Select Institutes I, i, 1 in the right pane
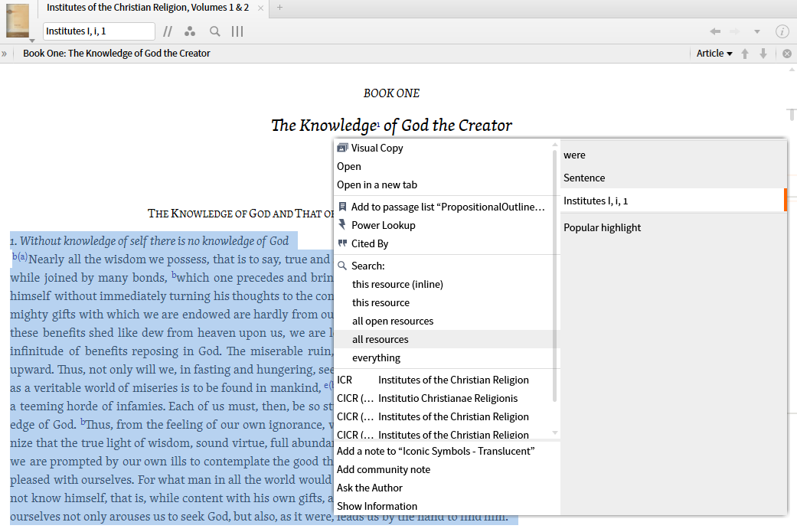Image resolution: width=797 pixels, height=532 pixels. 674,201
